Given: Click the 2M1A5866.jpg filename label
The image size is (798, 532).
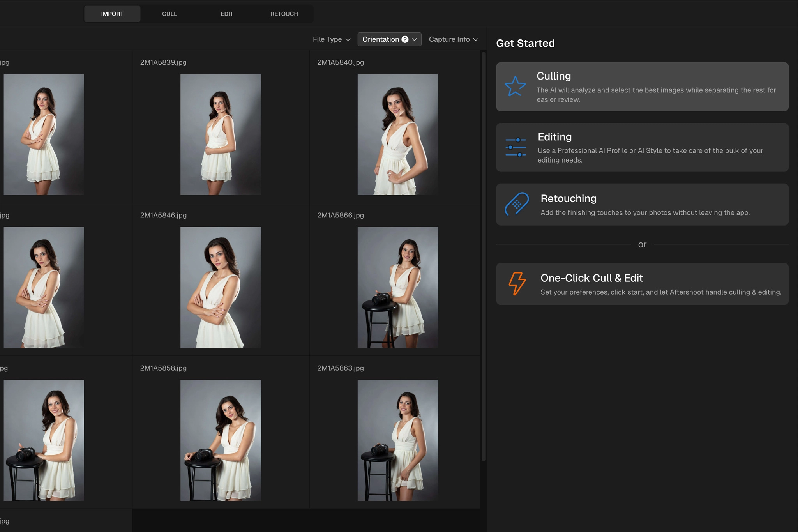Looking at the screenshot, I should (341, 215).
